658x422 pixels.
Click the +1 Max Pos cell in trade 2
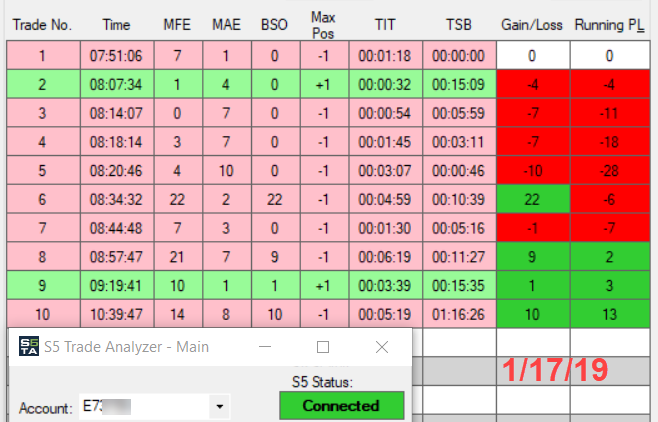324,84
